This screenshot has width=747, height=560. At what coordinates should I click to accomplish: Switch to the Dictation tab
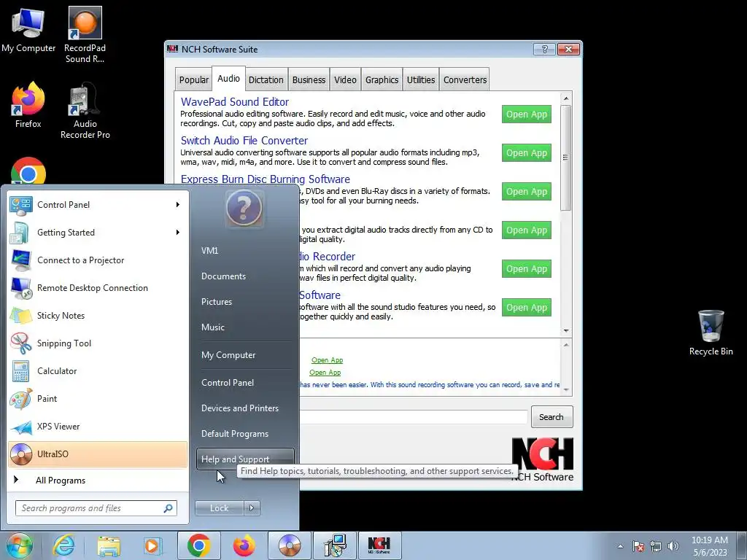pyautogui.click(x=266, y=80)
